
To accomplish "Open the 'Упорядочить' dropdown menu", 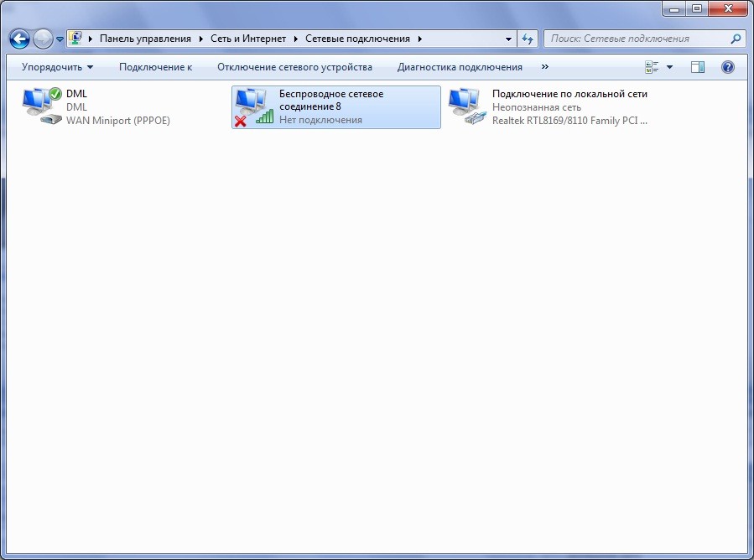I will (57, 67).
